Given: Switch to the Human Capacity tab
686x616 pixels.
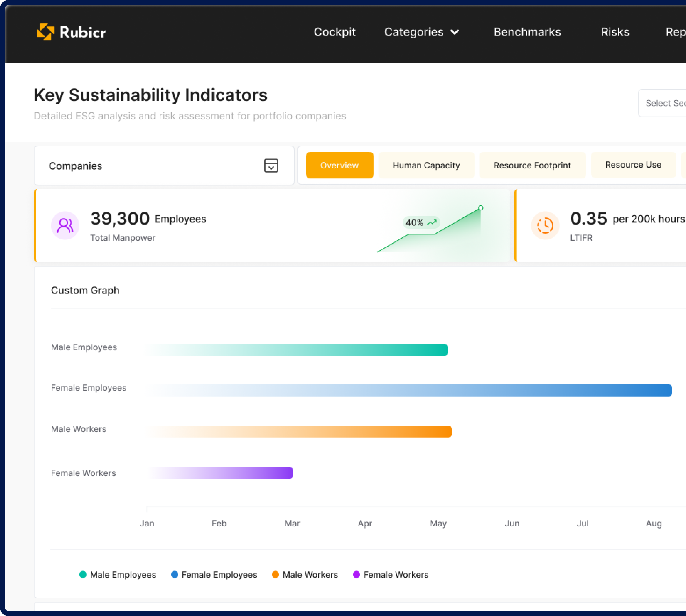Looking at the screenshot, I should (426, 165).
